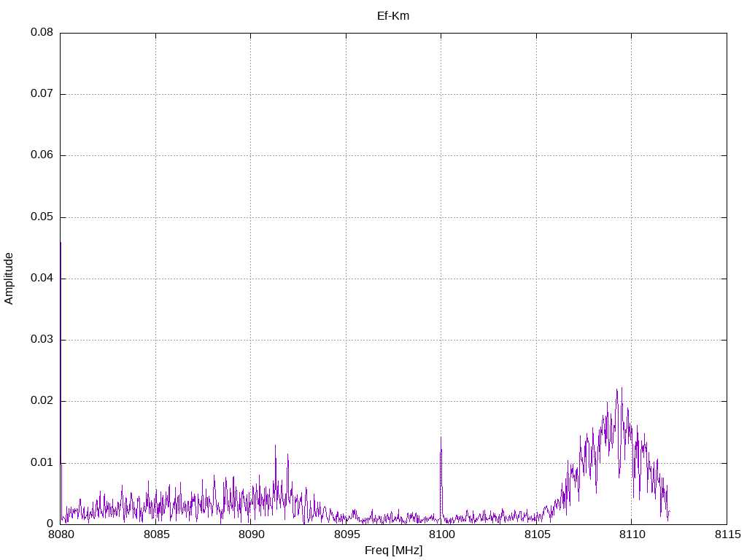Click the 8080 x-axis tick label
Viewport: 747px width, 560px height.
click(61, 534)
